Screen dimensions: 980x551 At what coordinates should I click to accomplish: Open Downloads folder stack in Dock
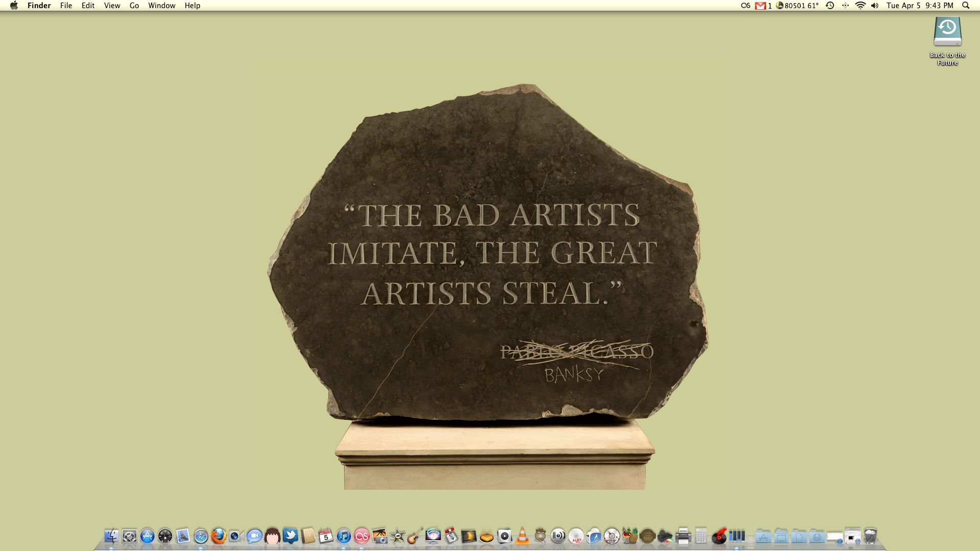point(817,536)
